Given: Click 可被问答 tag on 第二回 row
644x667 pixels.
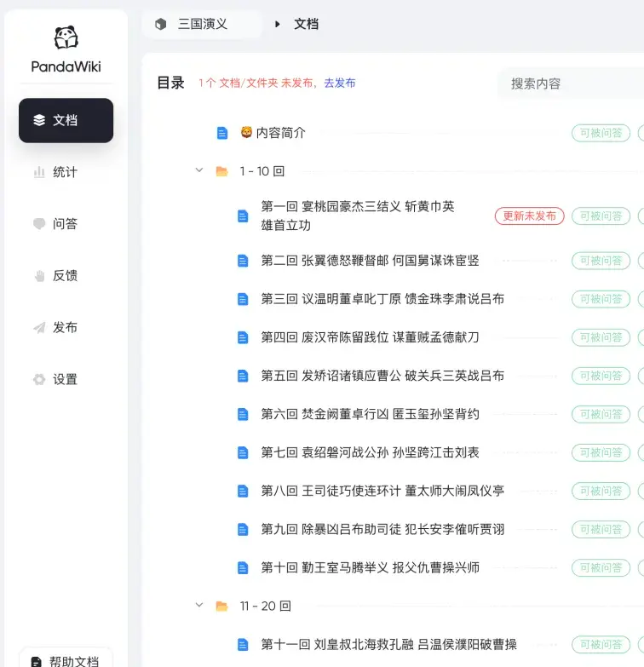Looking at the screenshot, I should click(x=601, y=261).
